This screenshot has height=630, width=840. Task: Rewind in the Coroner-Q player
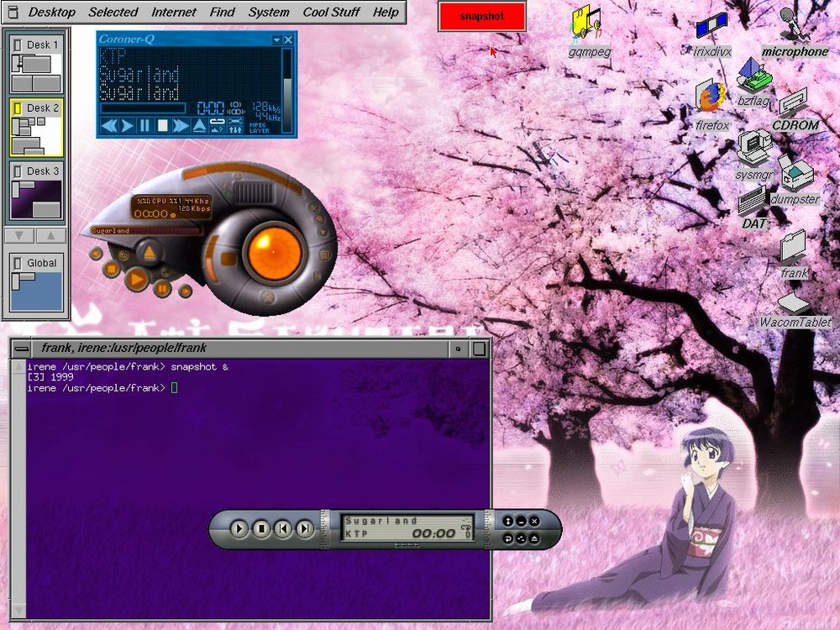[108, 126]
